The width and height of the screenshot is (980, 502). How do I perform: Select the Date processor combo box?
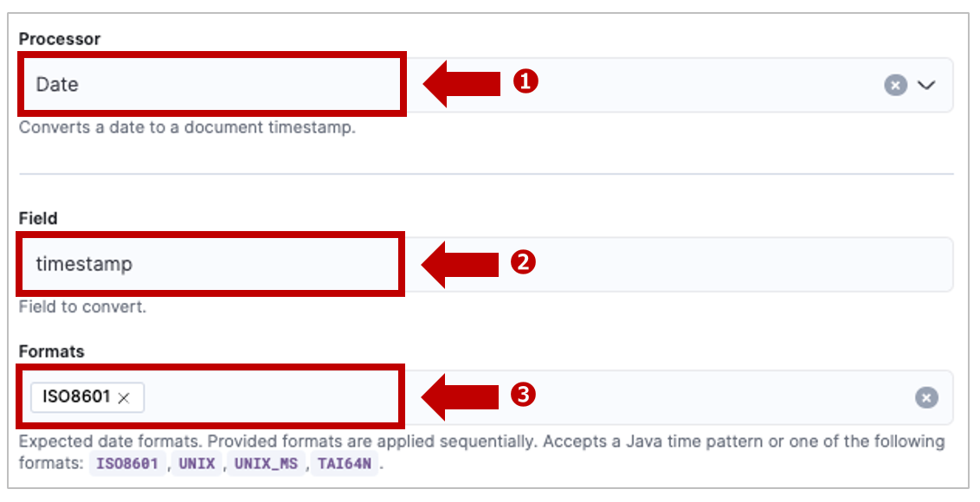click(487, 85)
